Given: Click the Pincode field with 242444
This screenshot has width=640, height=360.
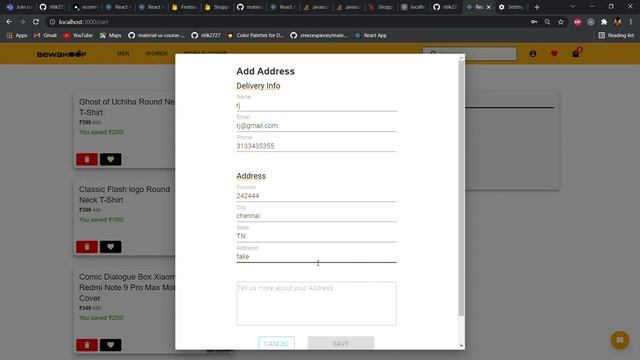Looking at the screenshot, I should (316, 196).
